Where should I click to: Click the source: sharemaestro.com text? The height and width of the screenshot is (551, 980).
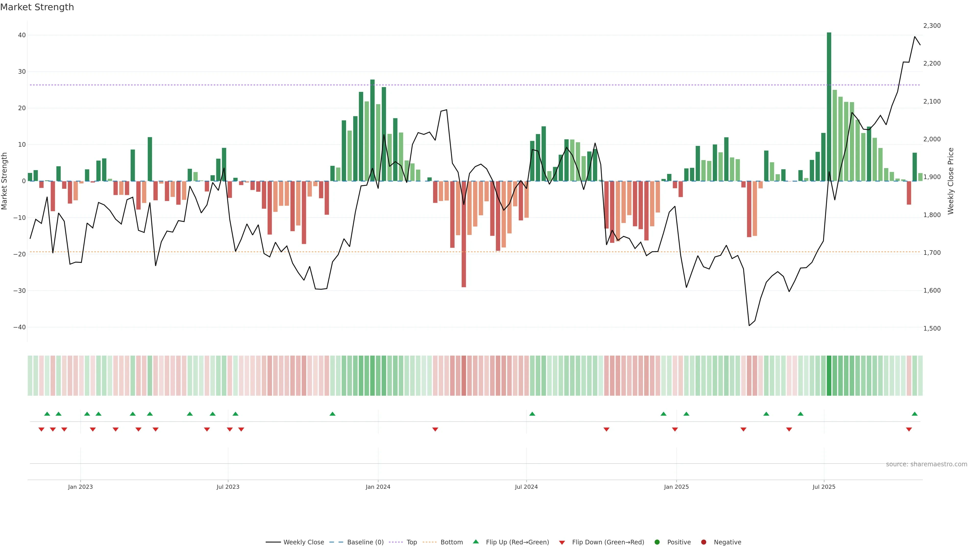(926, 464)
